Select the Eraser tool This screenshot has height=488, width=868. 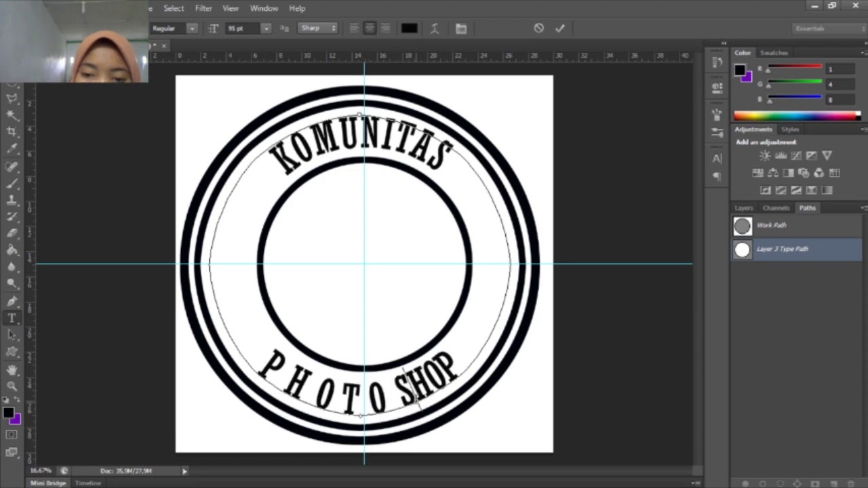[12, 234]
